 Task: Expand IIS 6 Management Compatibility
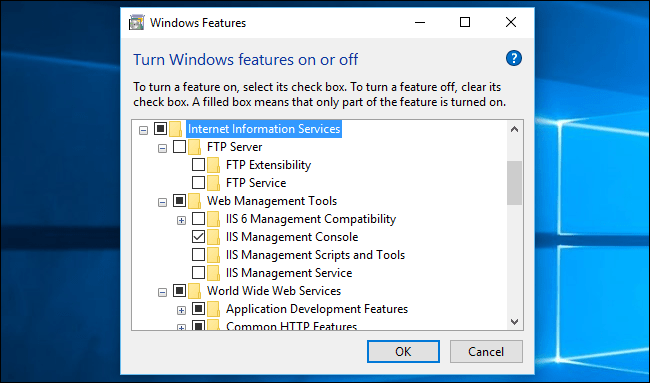pos(181,221)
